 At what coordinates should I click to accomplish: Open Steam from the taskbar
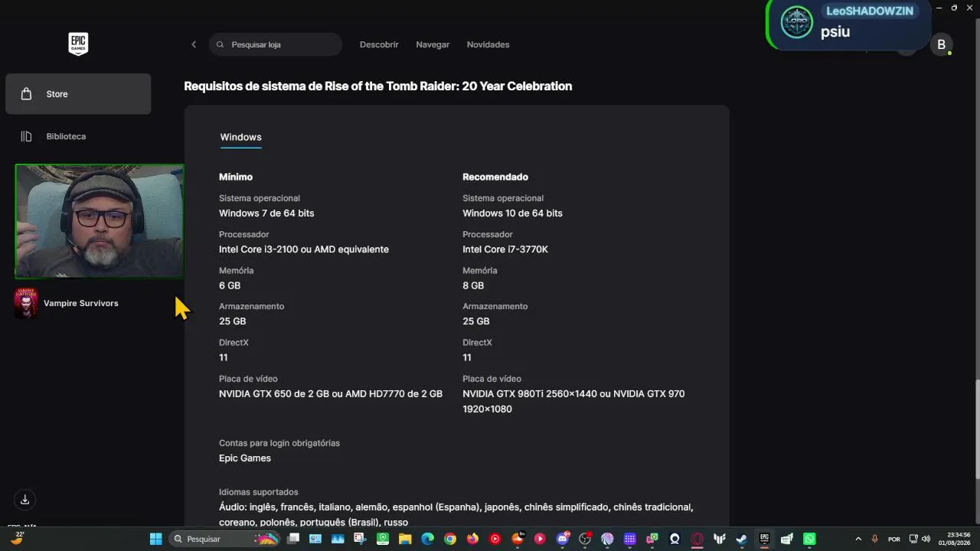(x=742, y=539)
